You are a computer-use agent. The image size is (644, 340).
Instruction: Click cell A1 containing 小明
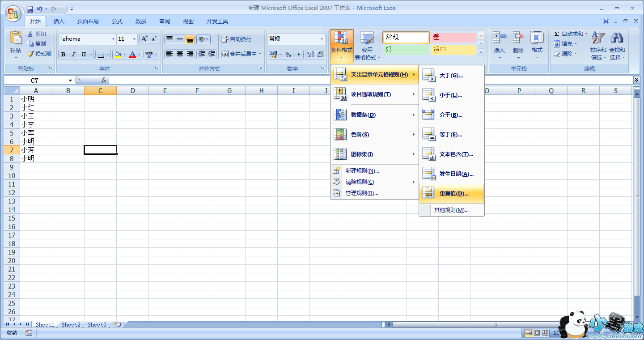(36, 99)
